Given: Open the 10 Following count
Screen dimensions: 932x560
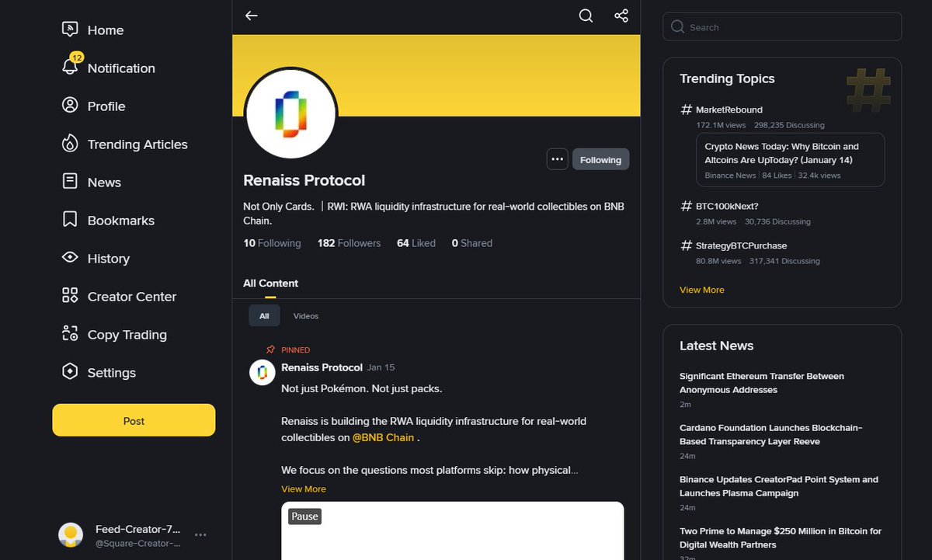Looking at the screenshot, I should tap(272, 243).
